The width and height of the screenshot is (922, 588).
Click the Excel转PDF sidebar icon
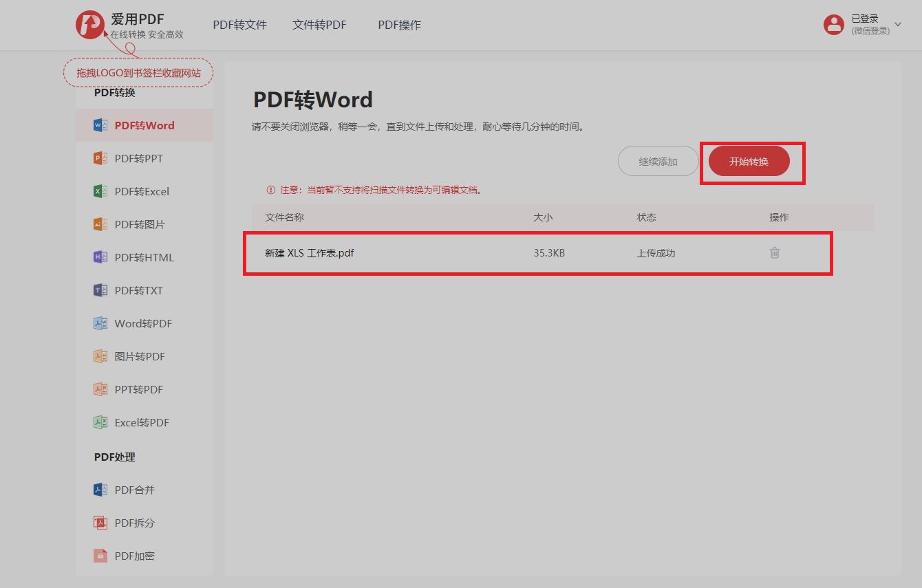tap(100, 422)
